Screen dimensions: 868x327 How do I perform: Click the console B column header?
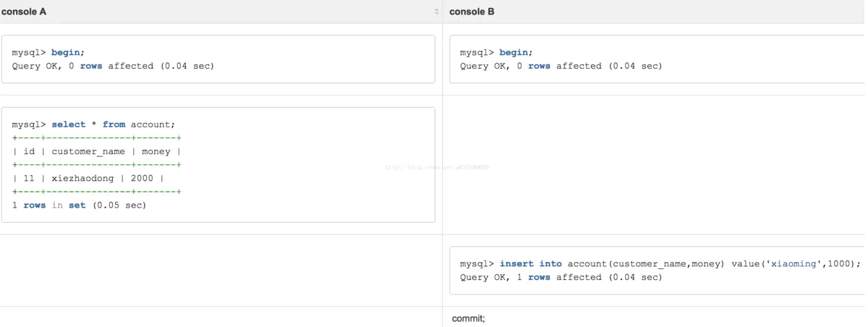coord(472,12)
